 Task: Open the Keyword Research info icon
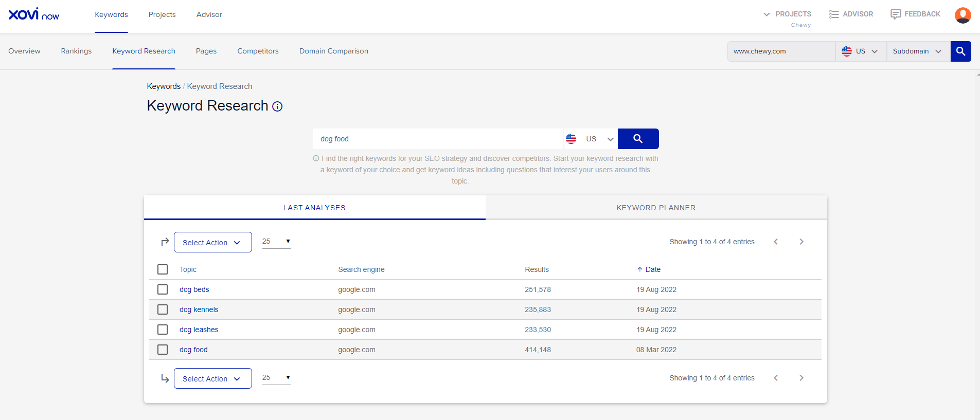tap(277, 106)
